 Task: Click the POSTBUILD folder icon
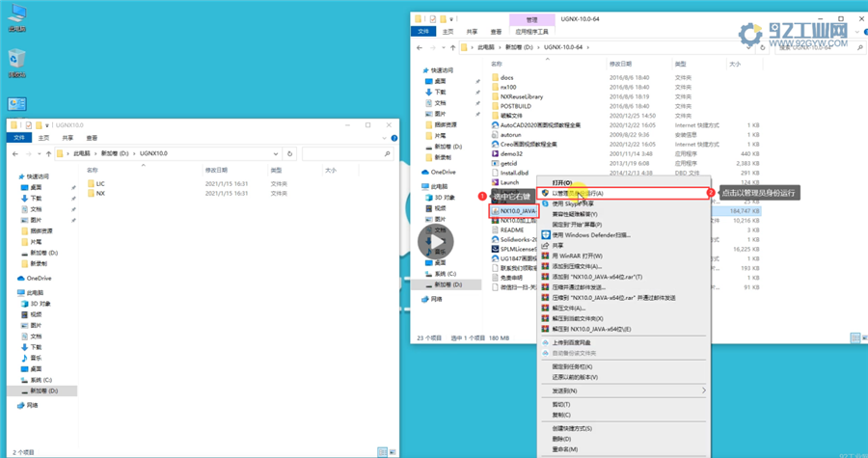(496, 106)
